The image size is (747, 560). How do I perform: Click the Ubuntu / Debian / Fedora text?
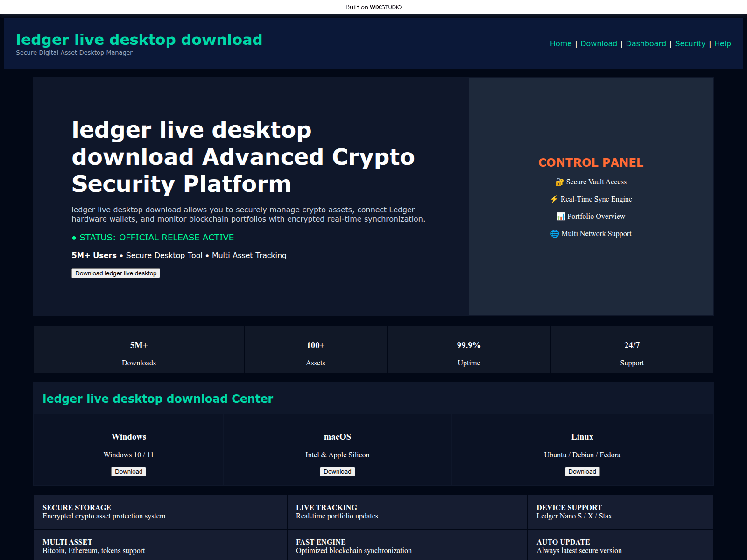coord(582,455)
